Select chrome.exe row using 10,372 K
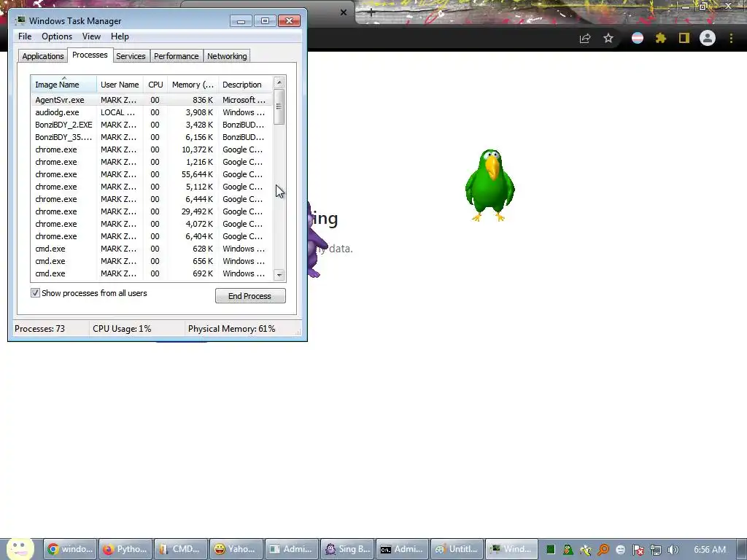 [x=152, y=149]
